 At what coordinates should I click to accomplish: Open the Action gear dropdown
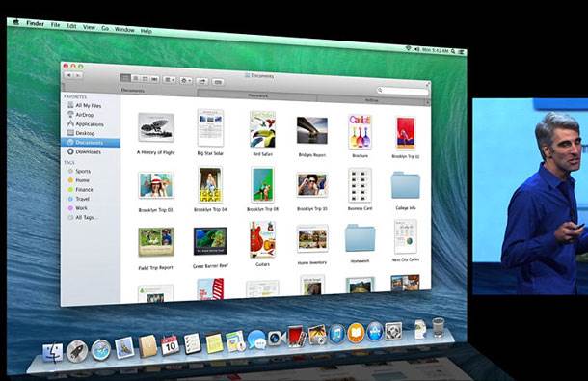coord(186,80)
